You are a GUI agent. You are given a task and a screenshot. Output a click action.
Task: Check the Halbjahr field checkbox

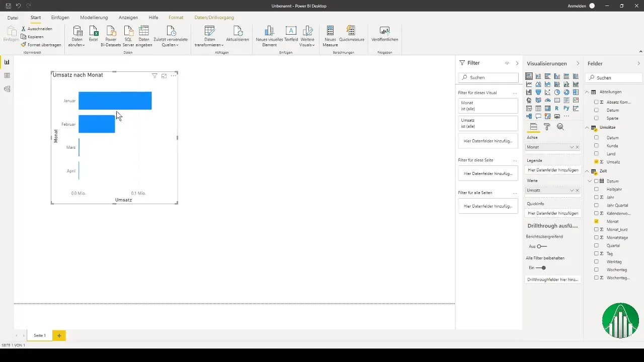tap(596, 189)
